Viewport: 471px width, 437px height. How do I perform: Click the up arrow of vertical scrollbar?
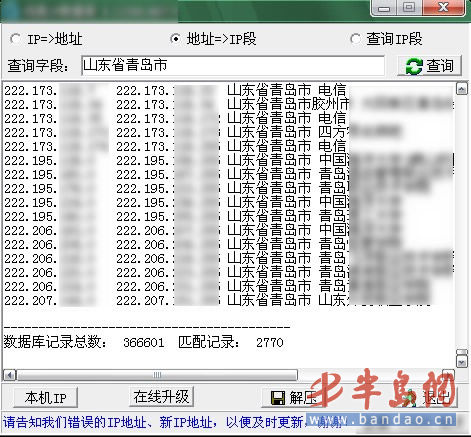click(x=462, y=89)
